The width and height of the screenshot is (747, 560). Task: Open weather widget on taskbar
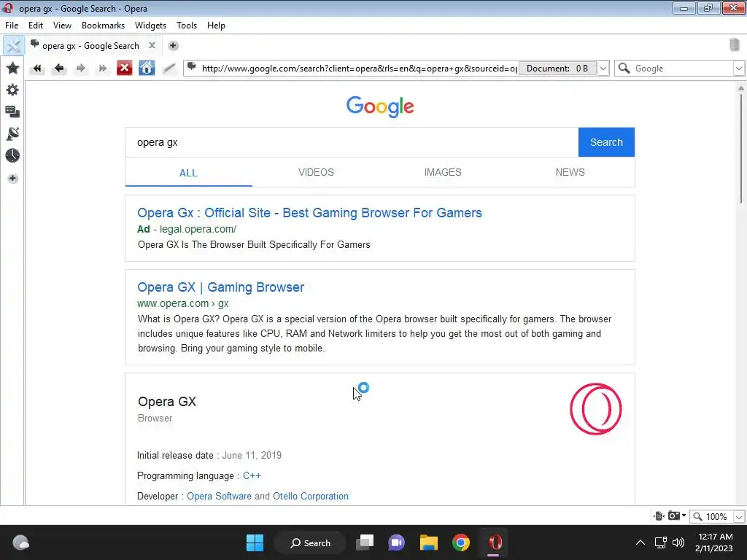pos(21,542)
